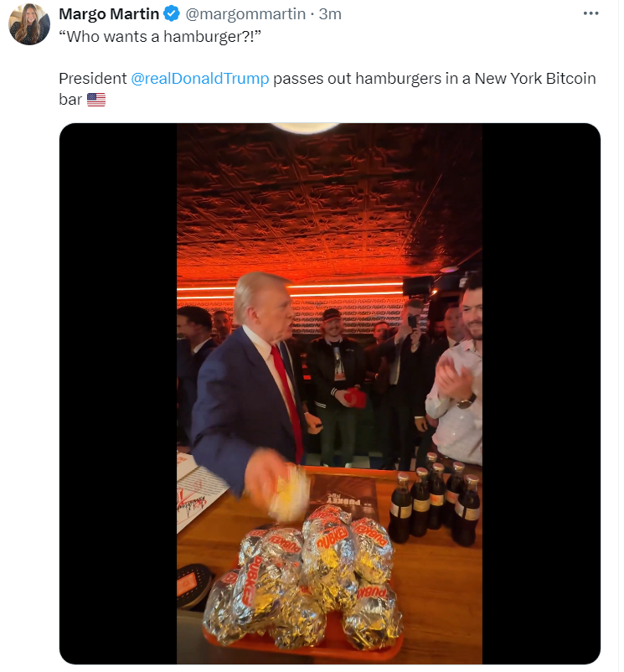This screenshot has height=672, width=624.
Task: Click the man in black cap in video
Action: pyautogui.click(x=338, y=387)
